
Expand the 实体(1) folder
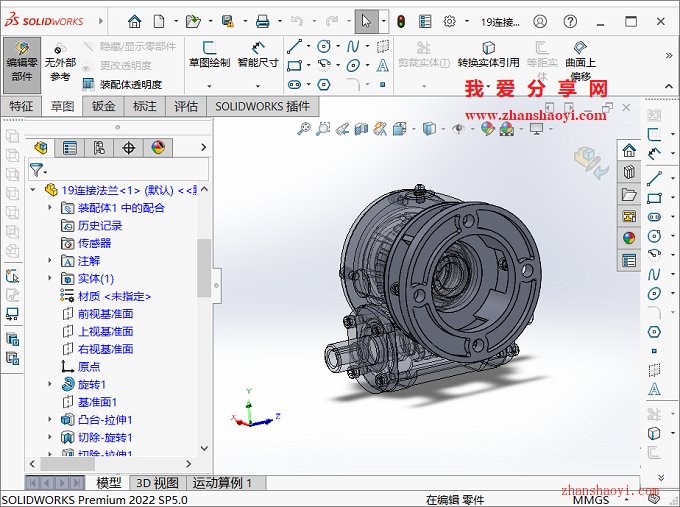[49, 278]
